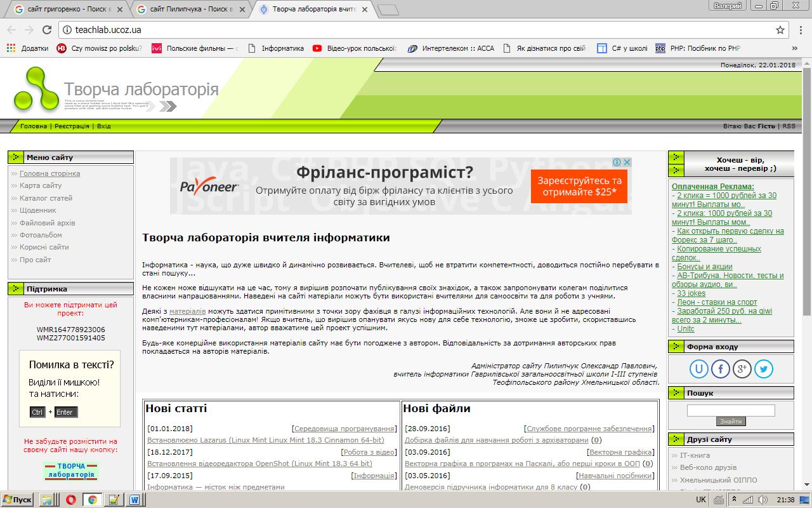812x508 pixels.
Task: Go back to previous page
Action: pyautogui.click(x=11, y=30)
